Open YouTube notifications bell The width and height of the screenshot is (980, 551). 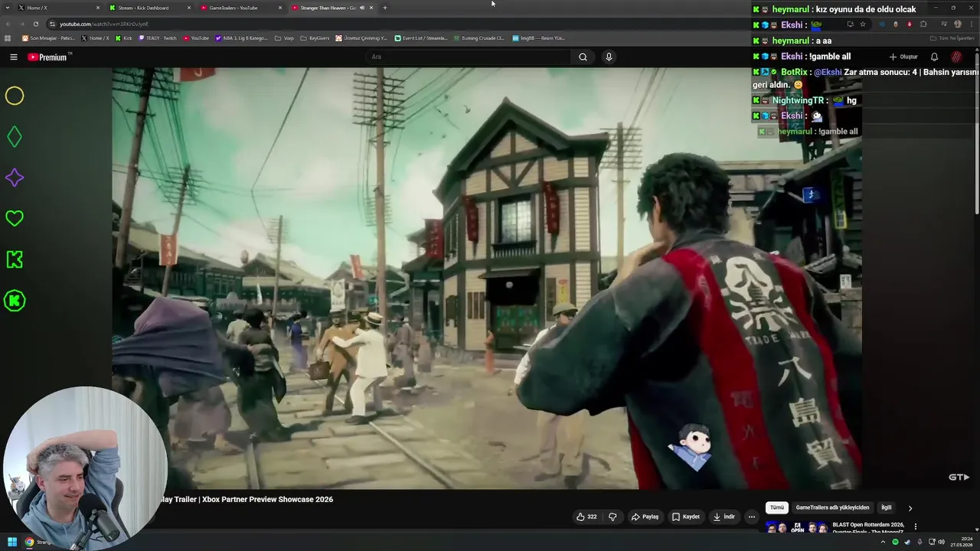point(934,57)
